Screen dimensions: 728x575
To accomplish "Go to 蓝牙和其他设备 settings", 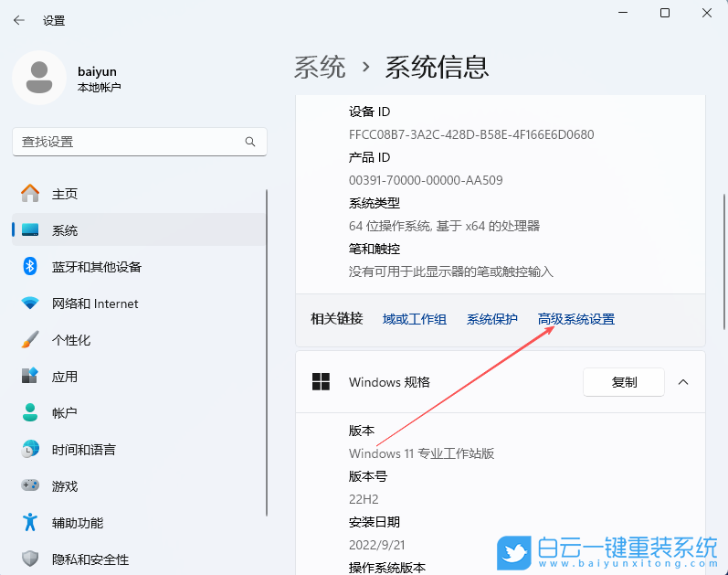I will (x=139, y=266).
